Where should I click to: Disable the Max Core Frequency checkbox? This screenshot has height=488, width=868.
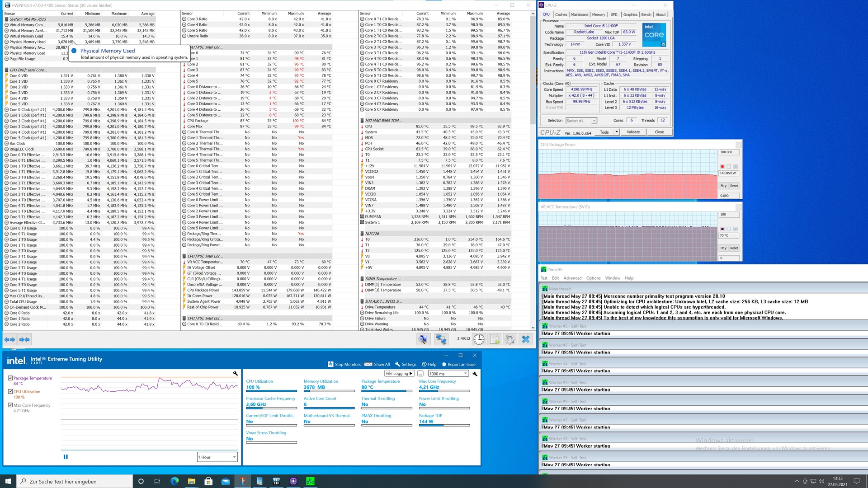10,405
